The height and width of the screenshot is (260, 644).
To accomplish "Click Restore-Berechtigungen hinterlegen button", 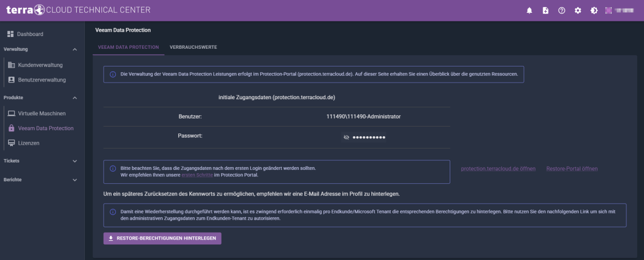I will tap(162, 239).
